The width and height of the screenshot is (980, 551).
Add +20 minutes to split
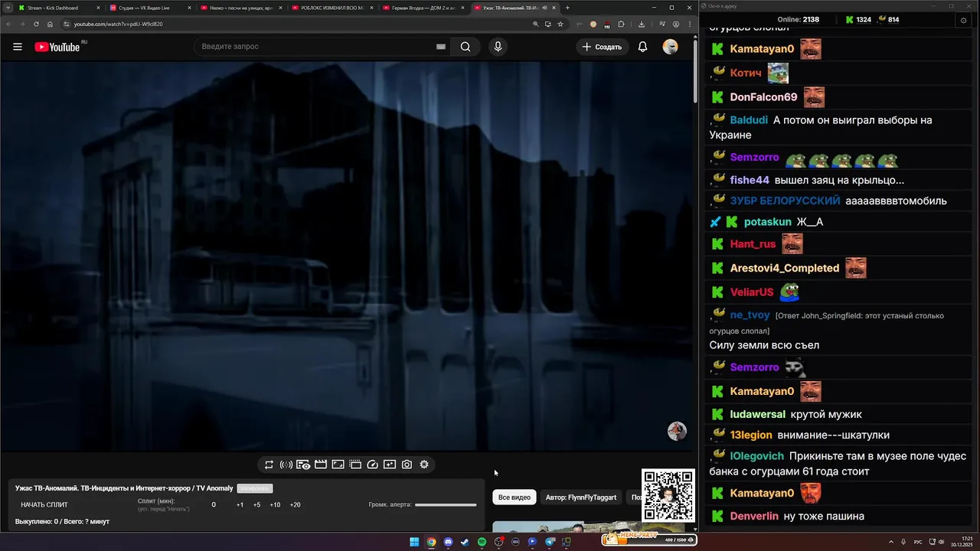click(x=295, y=505)
